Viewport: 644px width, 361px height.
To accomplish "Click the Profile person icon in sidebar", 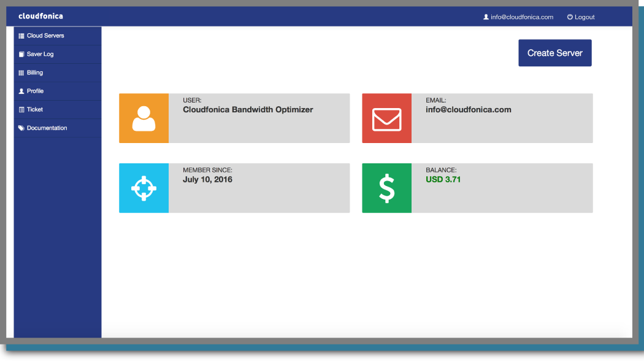I will 21,91.
